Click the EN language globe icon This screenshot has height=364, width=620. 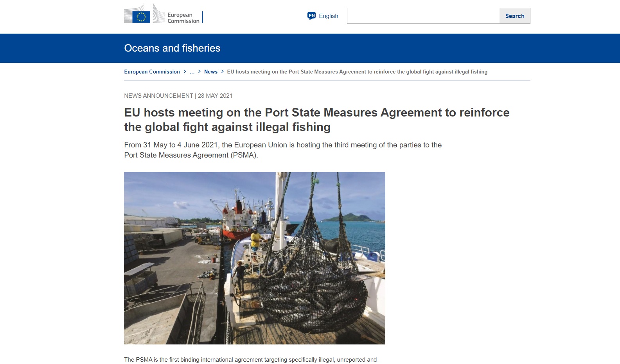pos(312,16)
